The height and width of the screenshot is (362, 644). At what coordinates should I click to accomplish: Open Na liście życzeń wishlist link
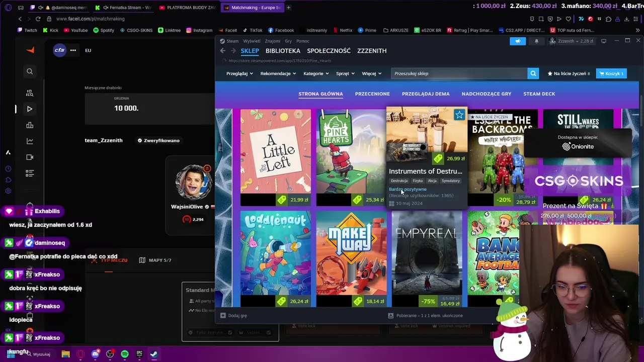[x=569, y=73]
